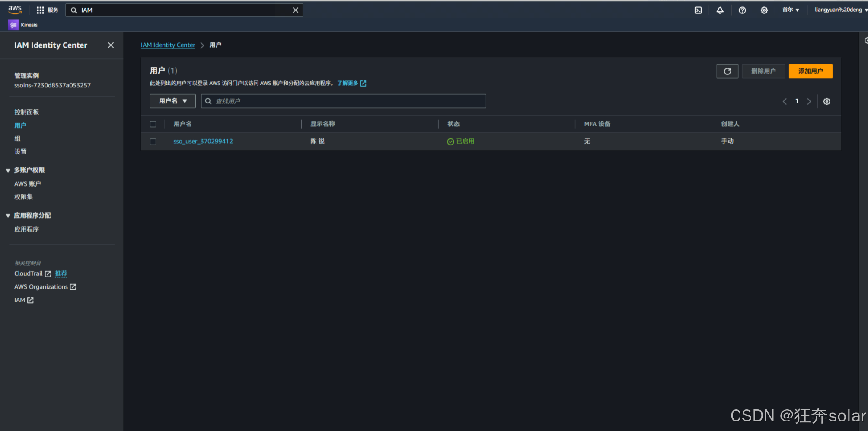Collapse the 多账户权限 section
Viewport: 868px width, 431px height.
coord(8,170)
